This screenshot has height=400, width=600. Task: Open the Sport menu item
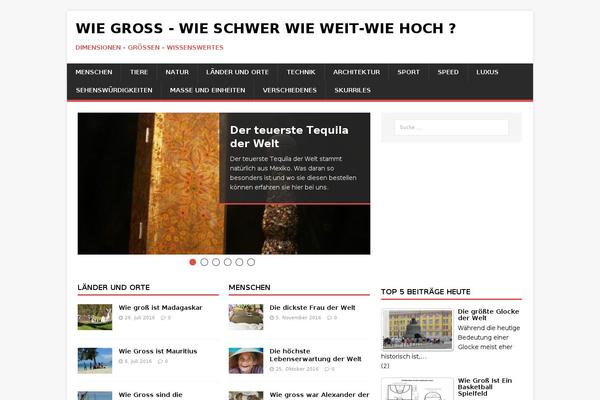408,72
